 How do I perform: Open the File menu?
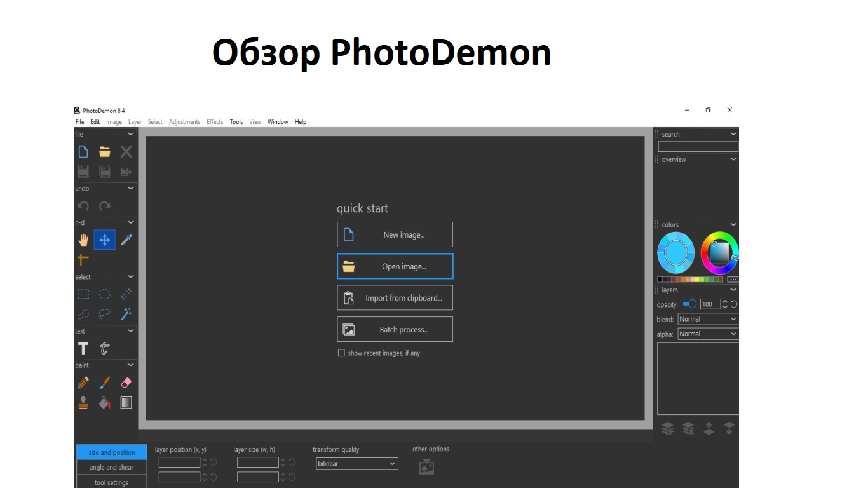point(79,122)
